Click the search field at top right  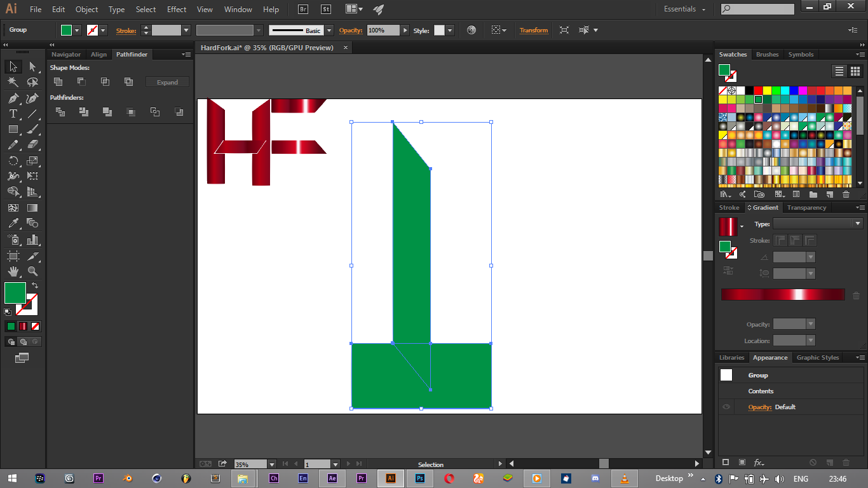(x=758, y=9)
